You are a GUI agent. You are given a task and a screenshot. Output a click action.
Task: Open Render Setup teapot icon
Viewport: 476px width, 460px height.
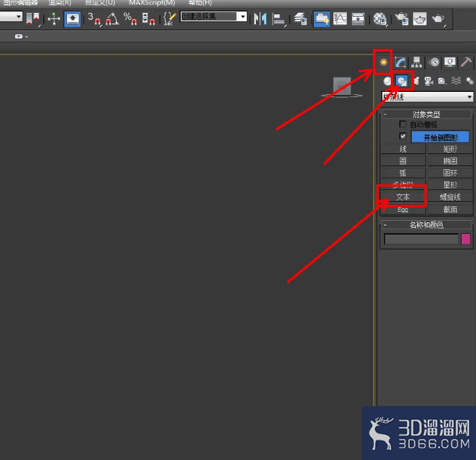pos(402,19)
